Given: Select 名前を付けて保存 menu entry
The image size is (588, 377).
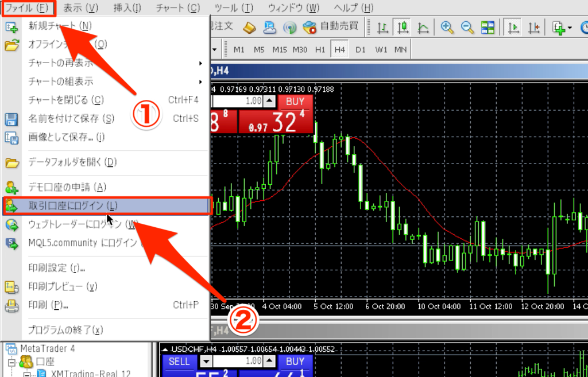Looking at the screenshot, I should click(71, 119).
